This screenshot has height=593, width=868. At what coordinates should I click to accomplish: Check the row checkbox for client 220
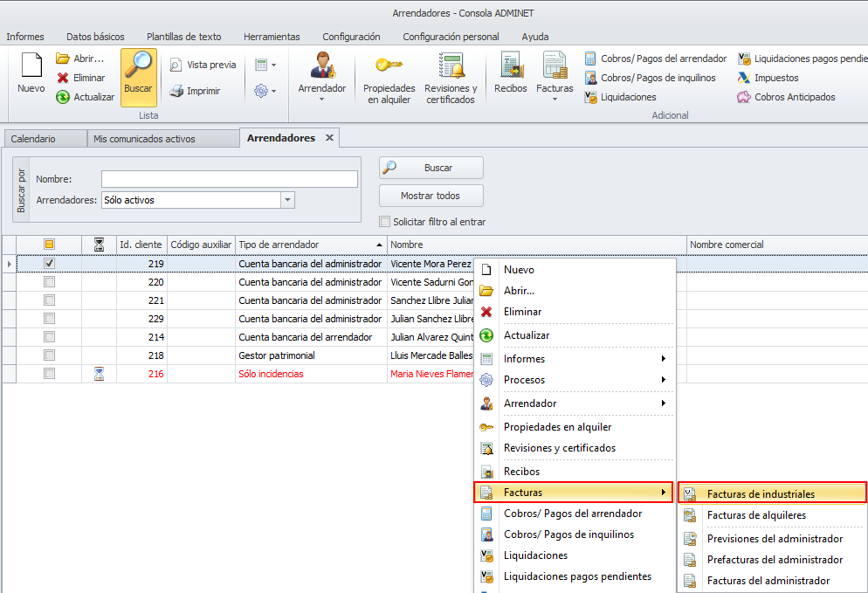click(50, 282)
